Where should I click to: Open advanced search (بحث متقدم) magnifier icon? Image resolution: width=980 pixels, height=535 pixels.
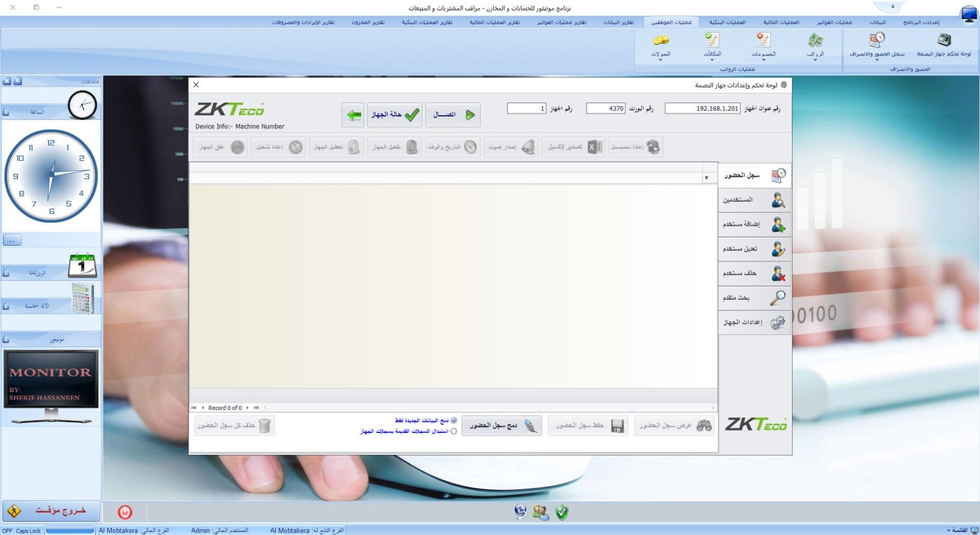(777, 298)
